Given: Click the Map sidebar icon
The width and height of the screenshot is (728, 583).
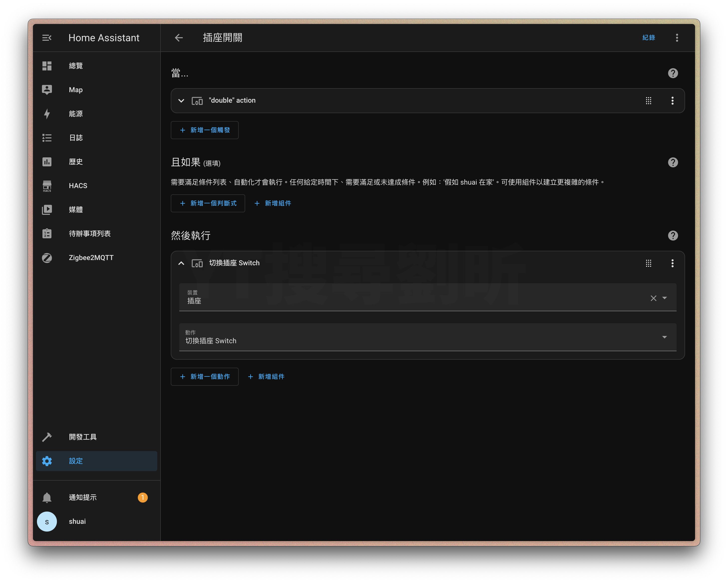Looking at the screenshot, I should [x=47, y=90].
